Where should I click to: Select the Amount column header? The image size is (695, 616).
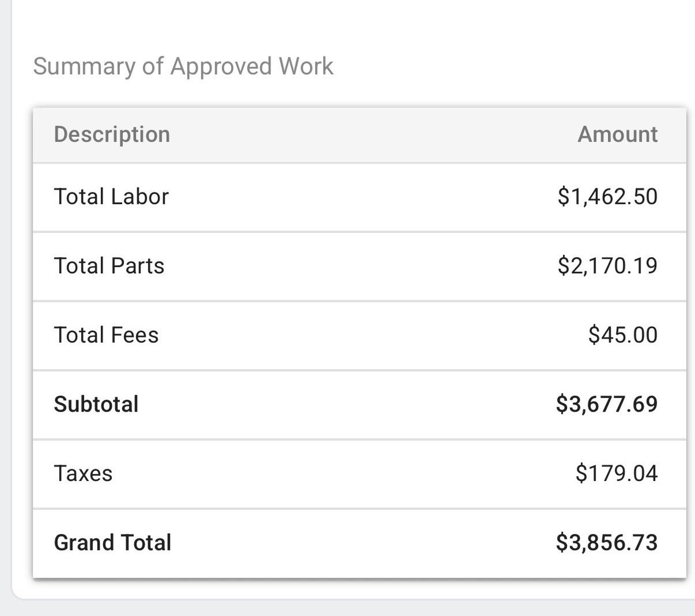617,134
